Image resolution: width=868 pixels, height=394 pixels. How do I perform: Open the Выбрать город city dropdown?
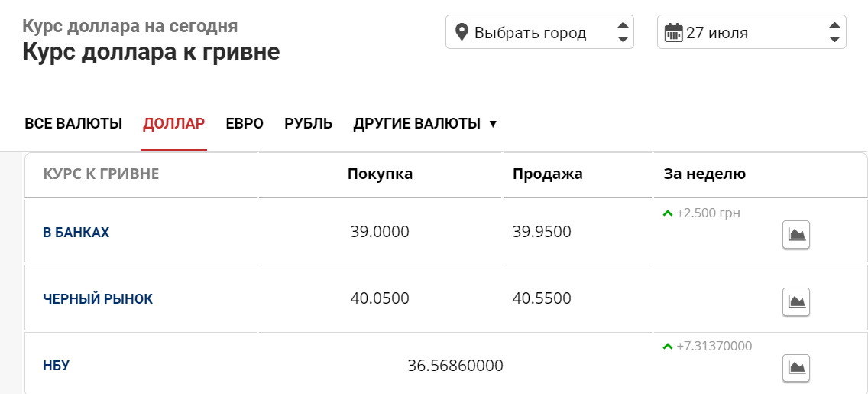[x=539, y=33]
